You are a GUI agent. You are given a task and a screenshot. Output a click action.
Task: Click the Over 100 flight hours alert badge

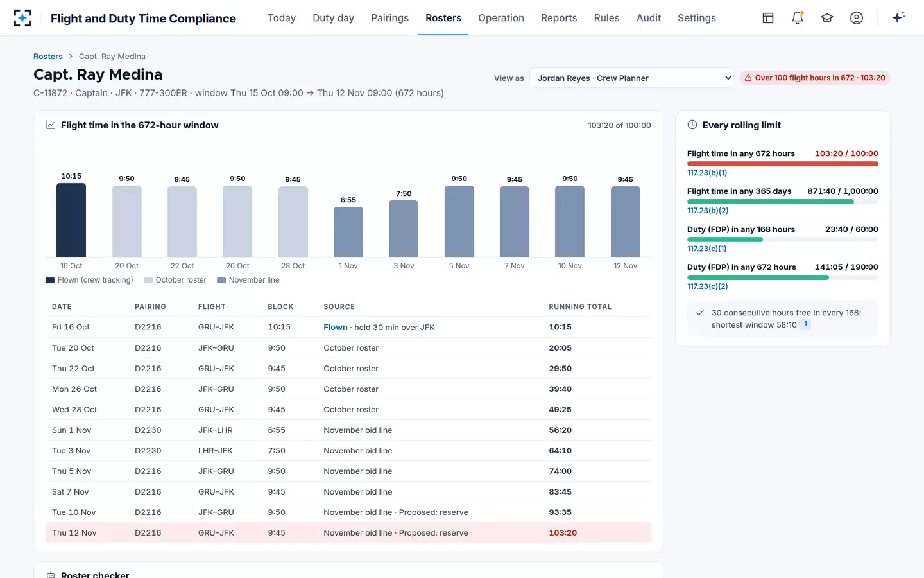(815, 78)
